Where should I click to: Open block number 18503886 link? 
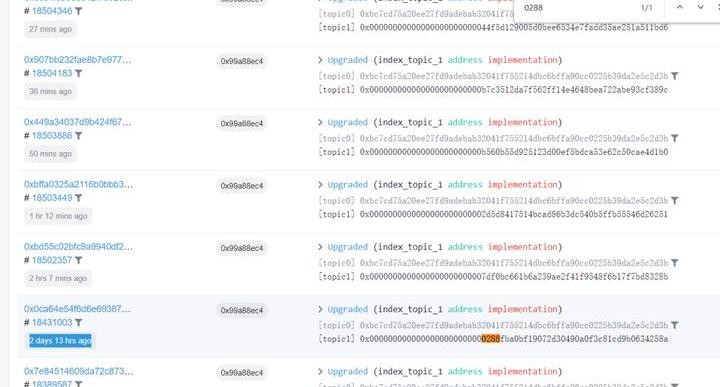click(52, 135)
